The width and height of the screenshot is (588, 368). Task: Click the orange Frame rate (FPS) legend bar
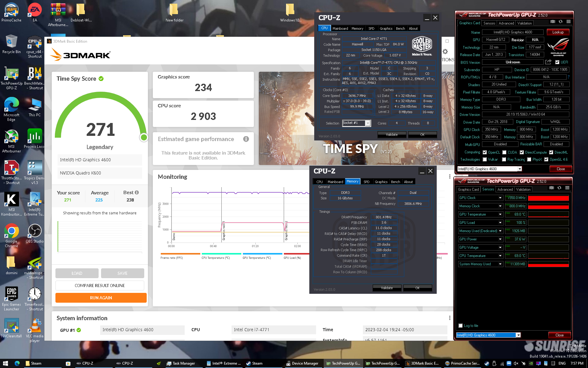click(x=180, y=254)
